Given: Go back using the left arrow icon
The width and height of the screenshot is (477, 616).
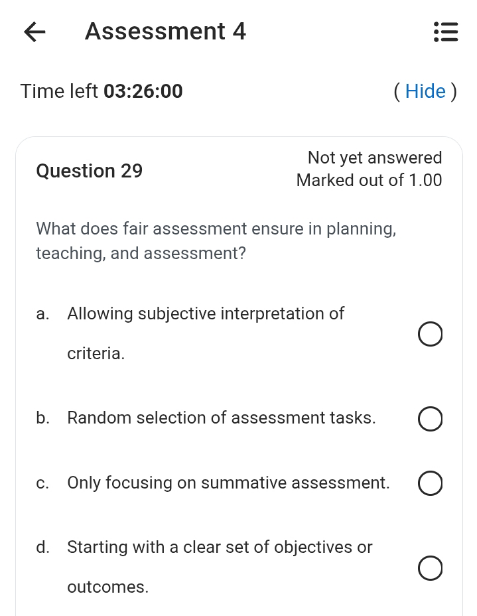Looking at the screenshot, I should [35, 32].
